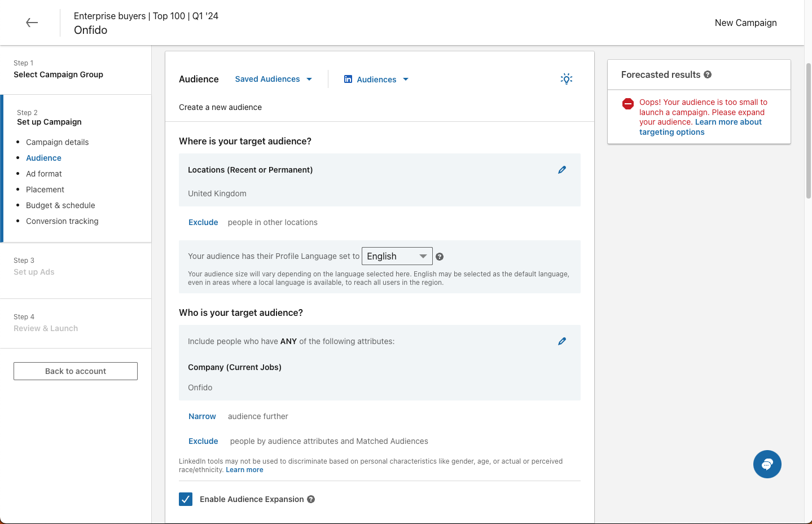
Task: Click Narrow audience further link
Action: (x=202, y=416)
